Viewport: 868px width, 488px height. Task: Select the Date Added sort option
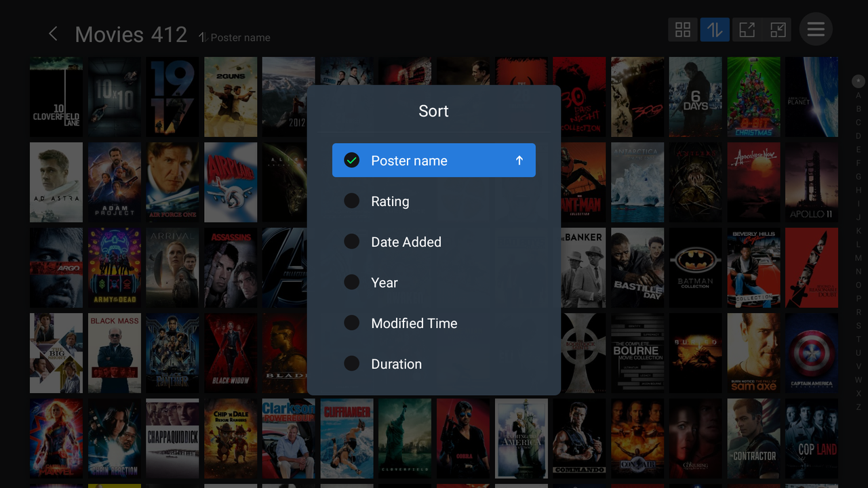tap(434, 242)
